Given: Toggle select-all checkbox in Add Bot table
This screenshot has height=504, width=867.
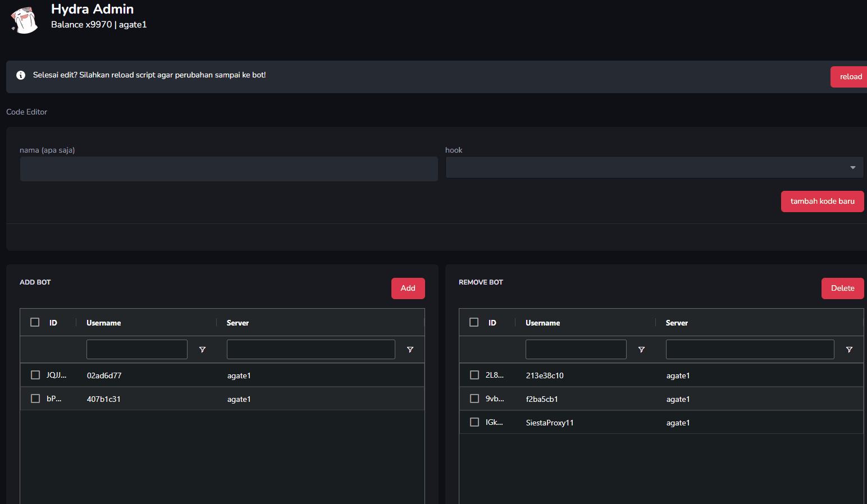Looking at the screenshot, I should click(x=35, y=322).
